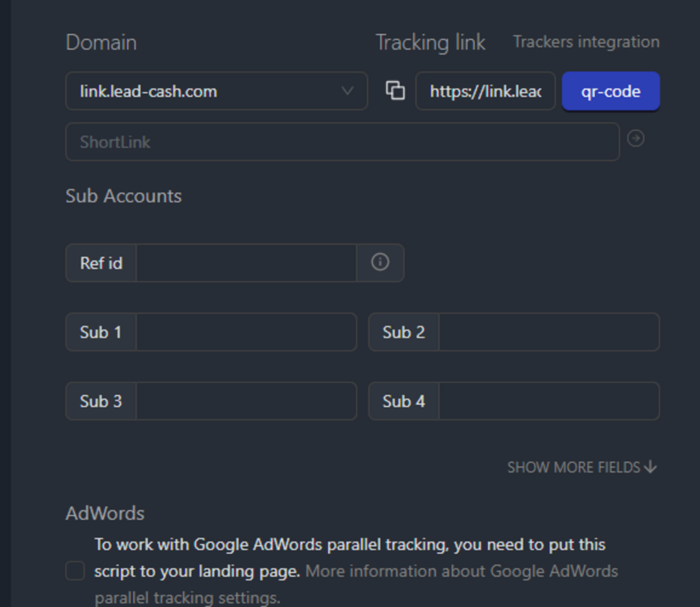Open the link.lead-cash.com domain dropdown

207,91
